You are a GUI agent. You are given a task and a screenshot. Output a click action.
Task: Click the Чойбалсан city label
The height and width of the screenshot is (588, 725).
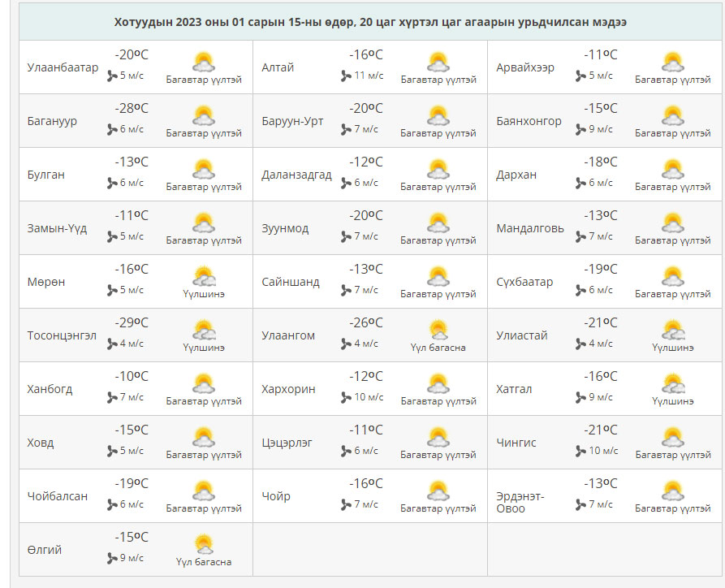(57, 496)
